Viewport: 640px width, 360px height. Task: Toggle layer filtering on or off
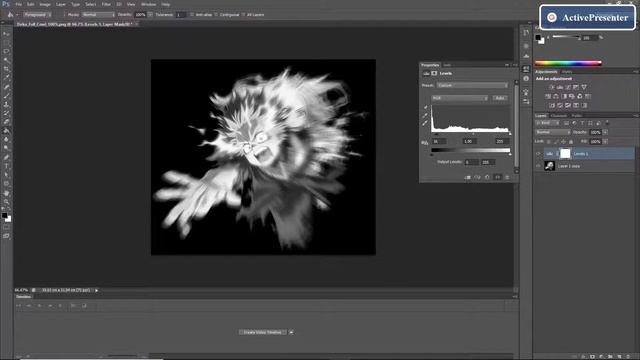607,122
